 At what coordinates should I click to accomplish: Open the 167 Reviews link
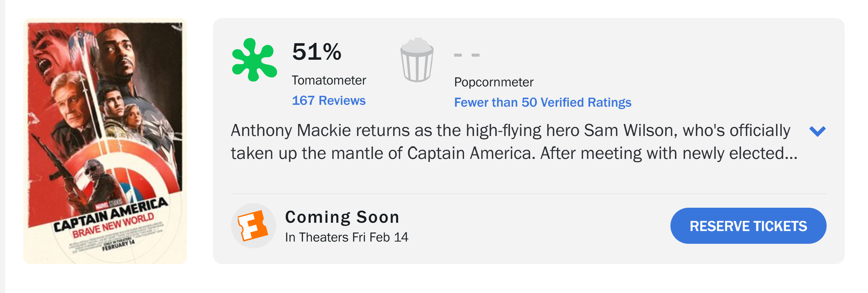coord(328,101)
